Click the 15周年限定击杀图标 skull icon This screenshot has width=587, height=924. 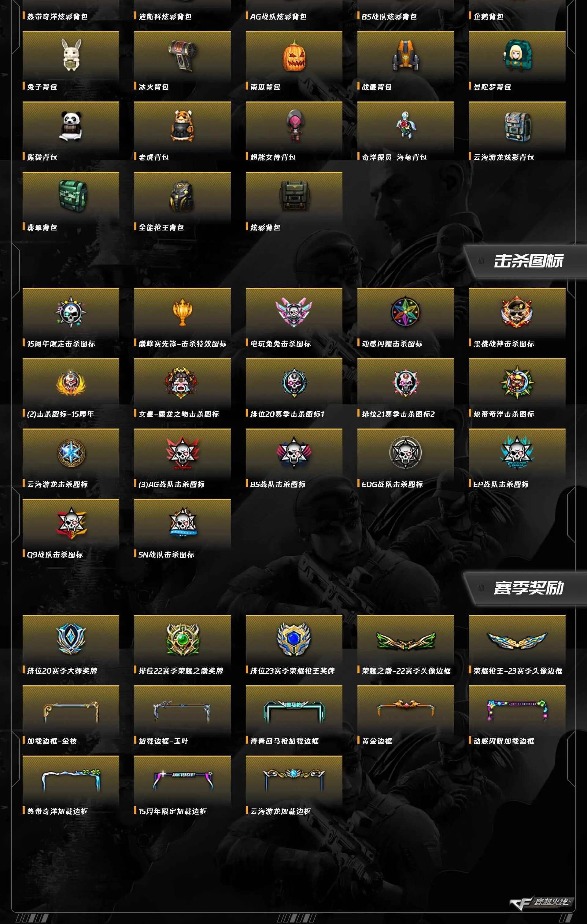point(71,312)
